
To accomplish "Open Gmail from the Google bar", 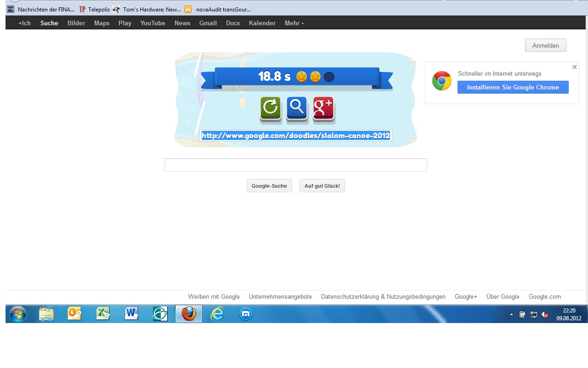I will 208,23.
